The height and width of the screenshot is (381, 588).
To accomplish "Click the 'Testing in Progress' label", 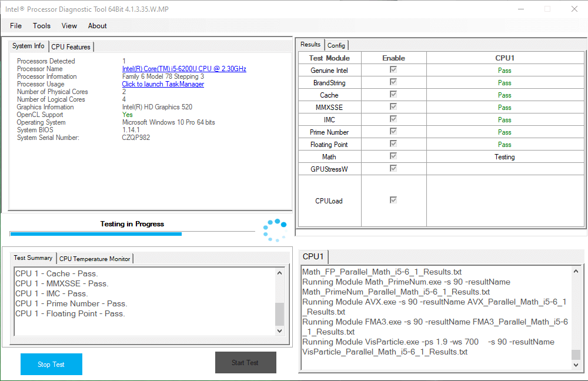I will [132, 224].
